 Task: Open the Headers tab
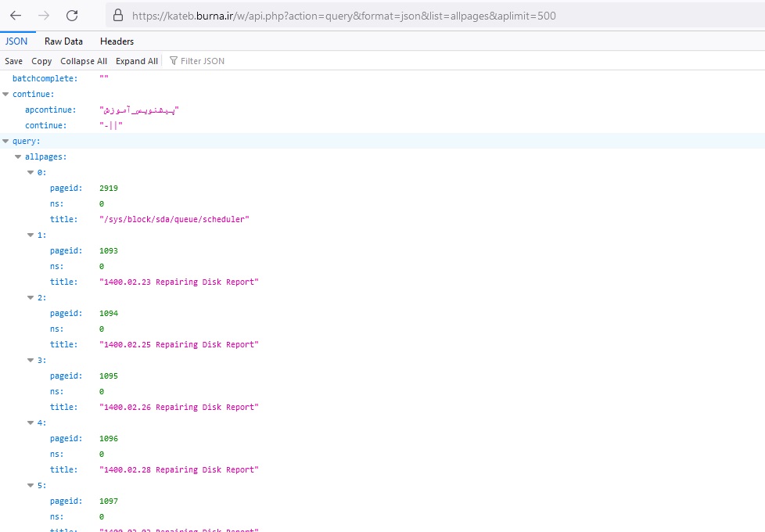[117, 41]
